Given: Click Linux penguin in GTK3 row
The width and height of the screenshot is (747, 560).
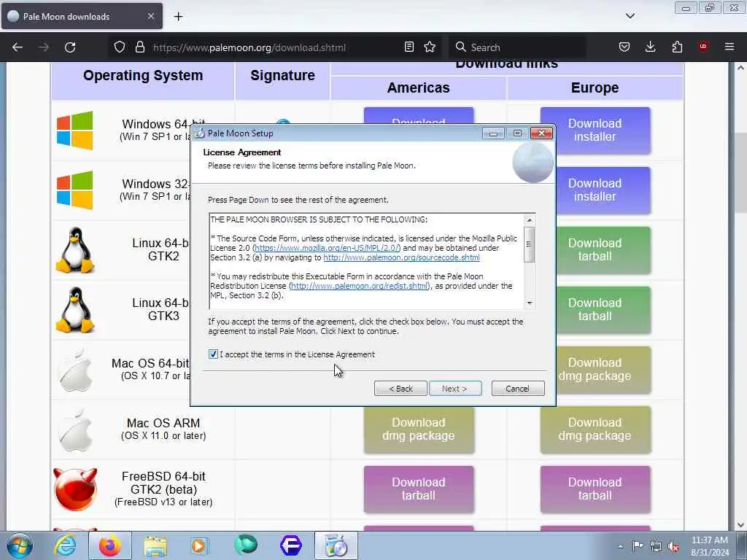Looking at the screenshot, I should tap(75, 309).
